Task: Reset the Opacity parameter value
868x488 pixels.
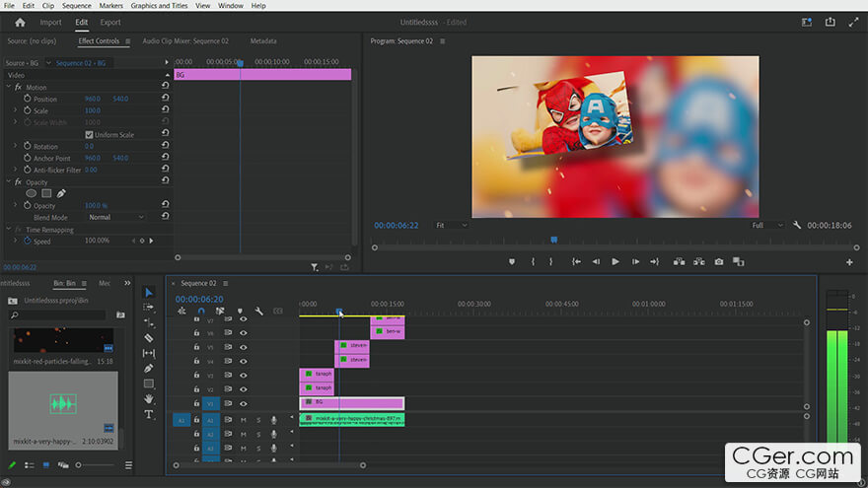Action: coord(165,204)
